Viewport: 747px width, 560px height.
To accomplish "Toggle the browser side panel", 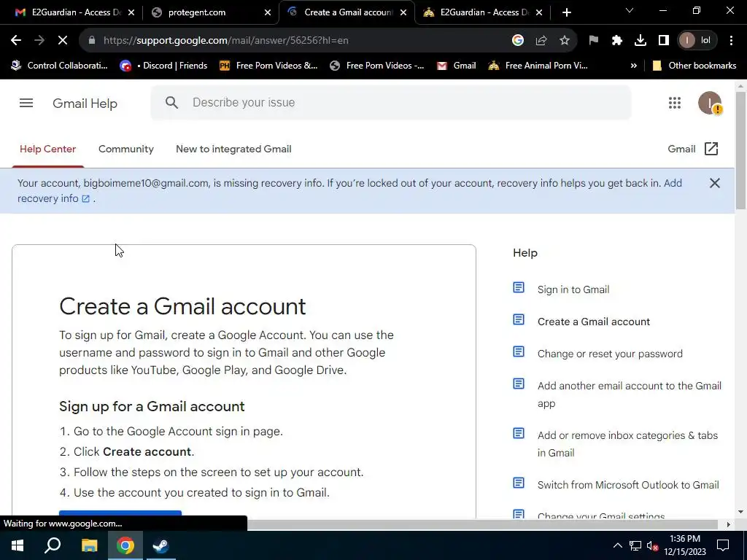I will pos(664,41).
